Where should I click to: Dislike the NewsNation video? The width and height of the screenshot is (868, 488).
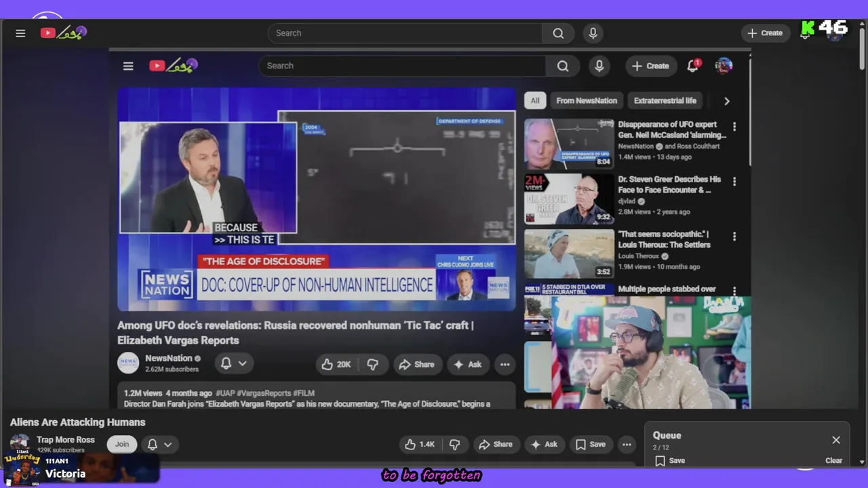(372, 365)
